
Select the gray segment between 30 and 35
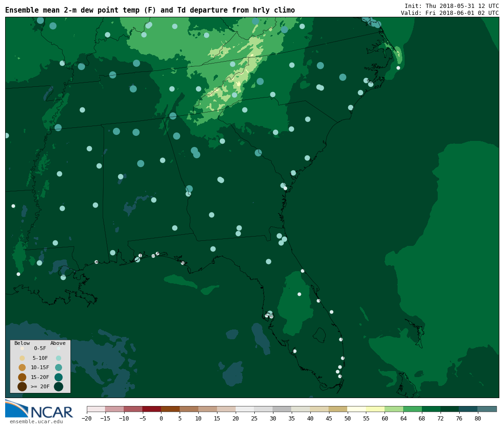tap(282, 409)
